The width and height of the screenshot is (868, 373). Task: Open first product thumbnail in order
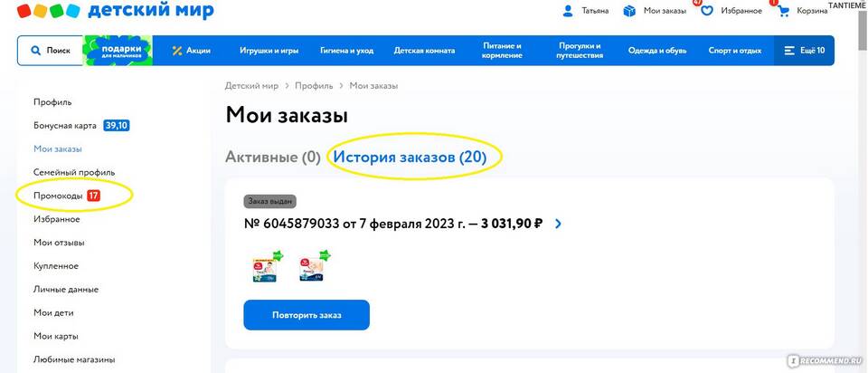pyautogui.click(x=265, y=266)
